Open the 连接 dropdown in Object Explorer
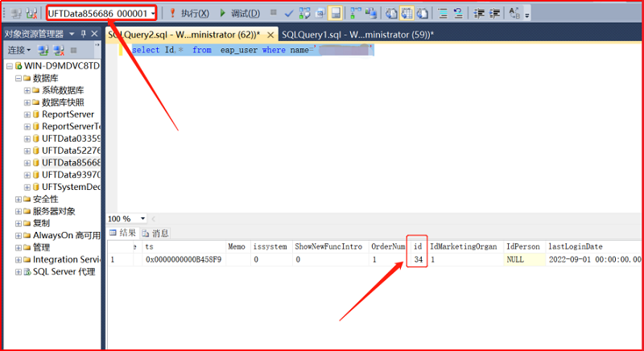This screenshot has width=644, height=351. coord(19,50)
